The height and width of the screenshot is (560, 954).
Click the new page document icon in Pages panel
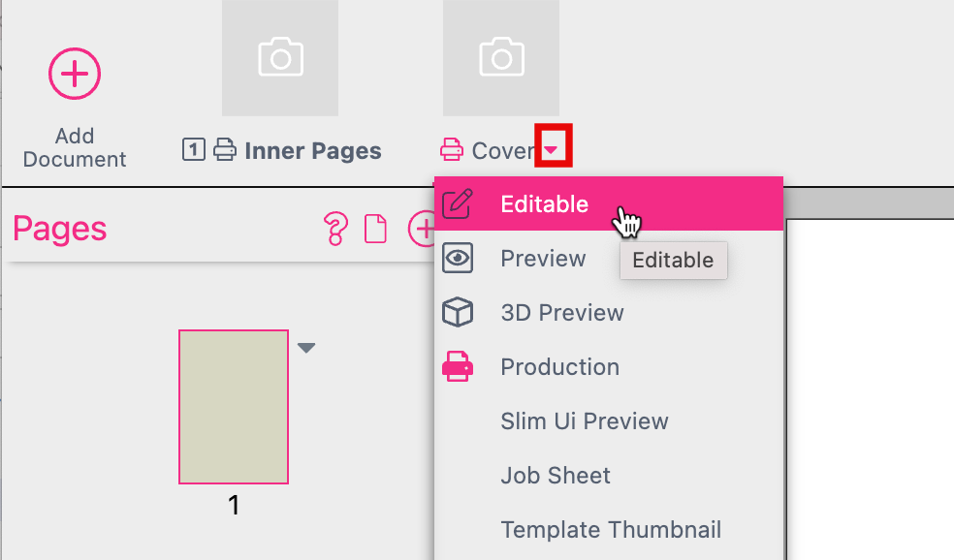pos(376,229)
